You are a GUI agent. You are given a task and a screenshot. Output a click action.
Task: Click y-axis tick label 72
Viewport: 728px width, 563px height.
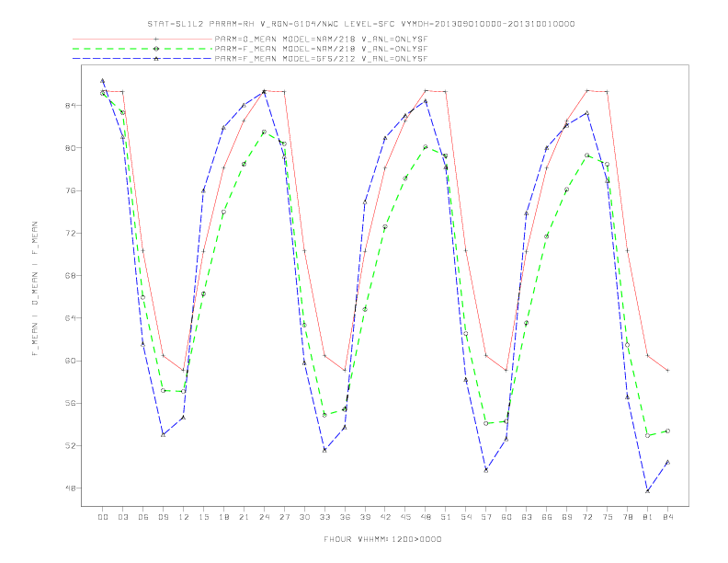[70, 233]
